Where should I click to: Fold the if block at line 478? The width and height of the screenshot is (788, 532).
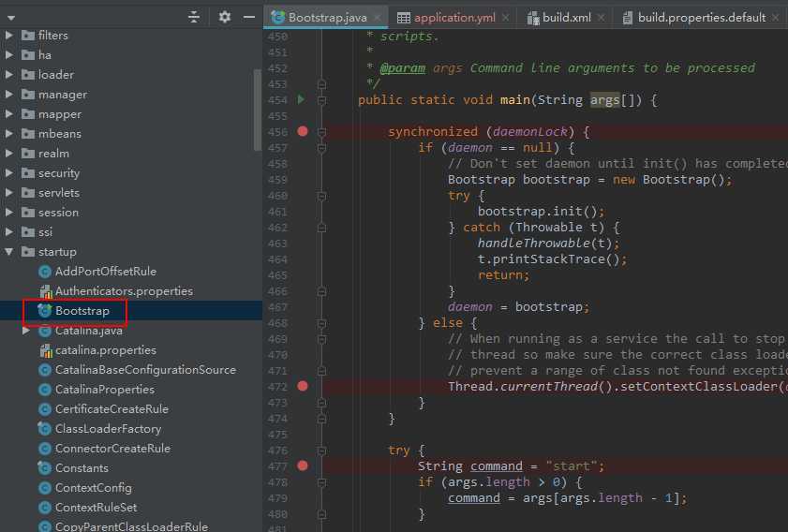(321, 482)
